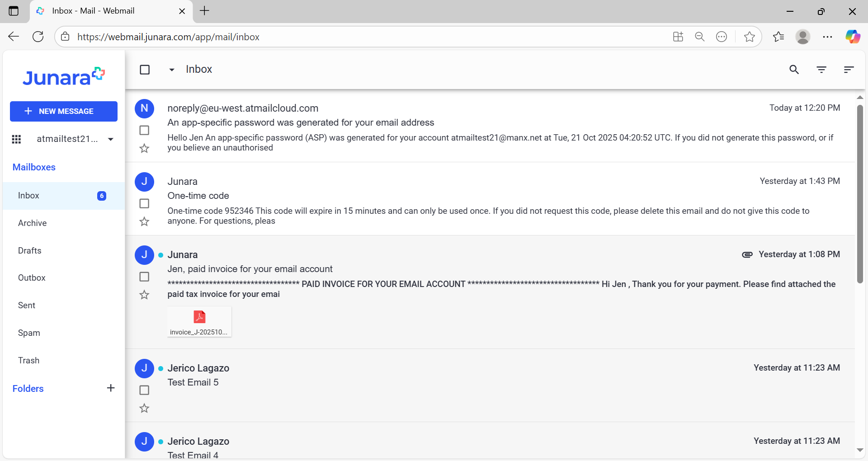Open the Inbox mailbox

coord(64,196)
